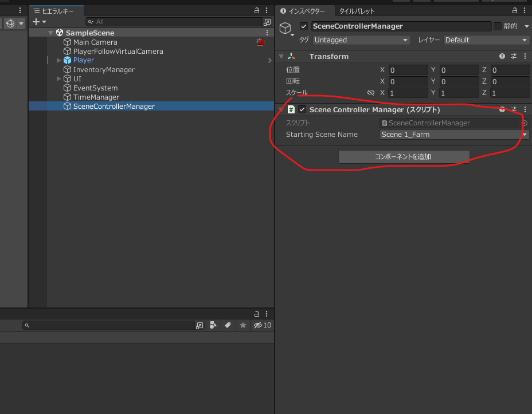
Task: Expand the Player object's children arrow
Action: 58,60
